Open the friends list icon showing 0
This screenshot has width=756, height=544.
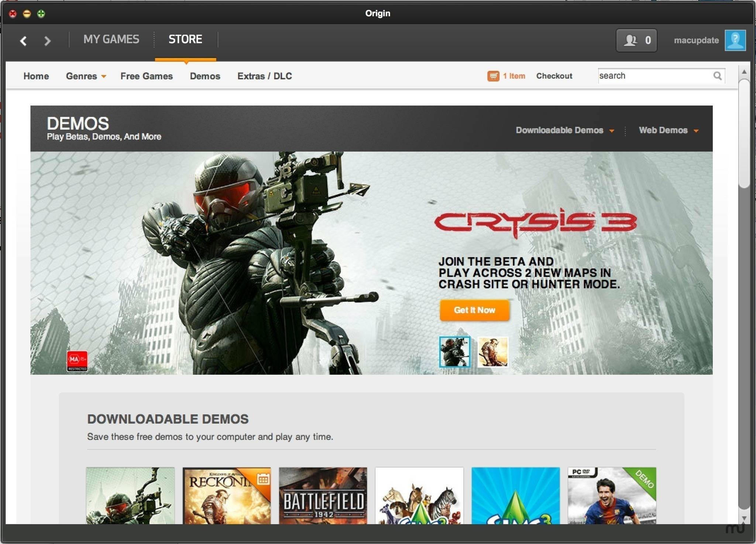(636, 40)
